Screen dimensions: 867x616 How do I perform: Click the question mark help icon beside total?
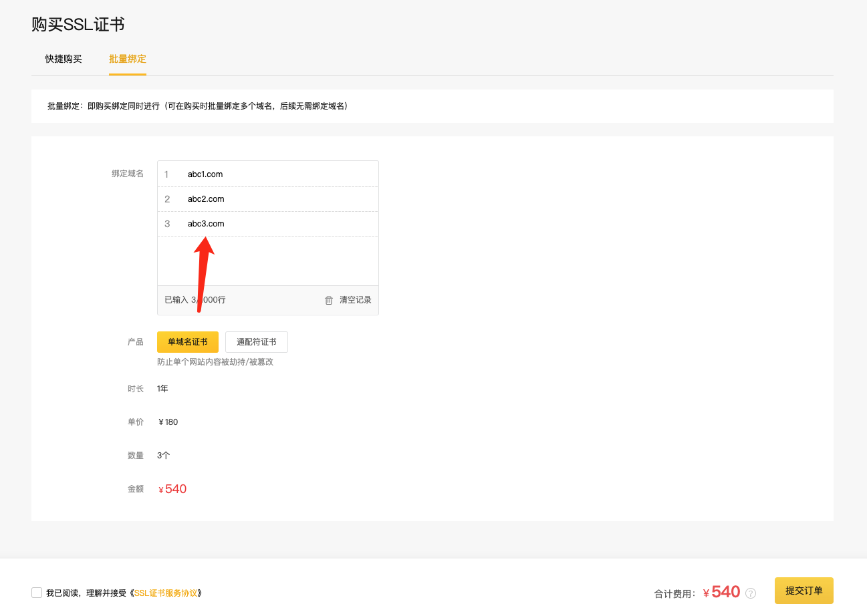[751, 593]
